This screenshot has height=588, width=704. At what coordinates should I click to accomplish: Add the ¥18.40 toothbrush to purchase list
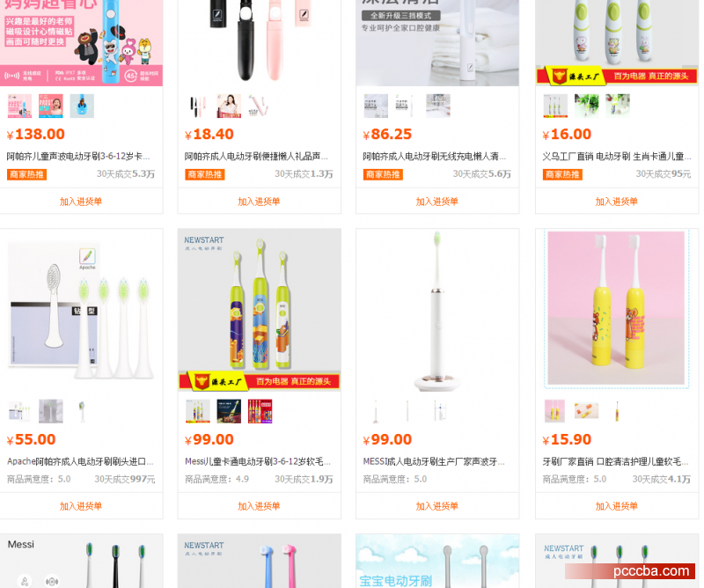259,202
